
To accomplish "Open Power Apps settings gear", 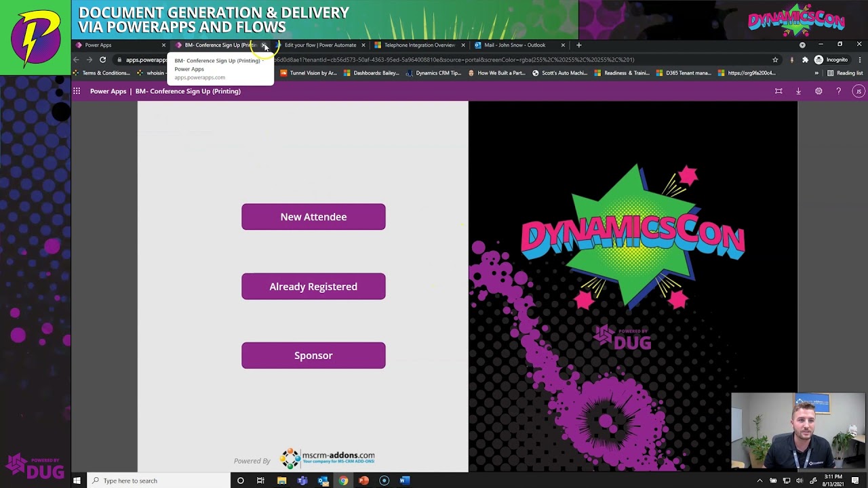I will 818,91.
